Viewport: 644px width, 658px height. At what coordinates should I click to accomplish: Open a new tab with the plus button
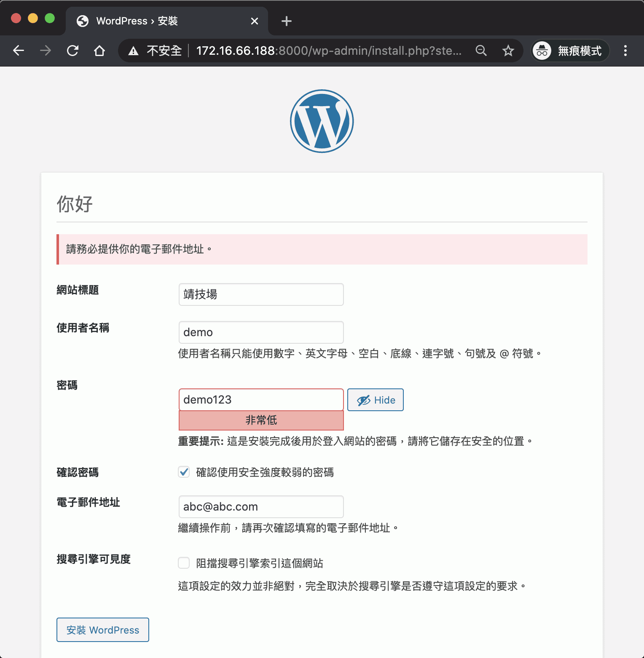click(x=286, y=21)
